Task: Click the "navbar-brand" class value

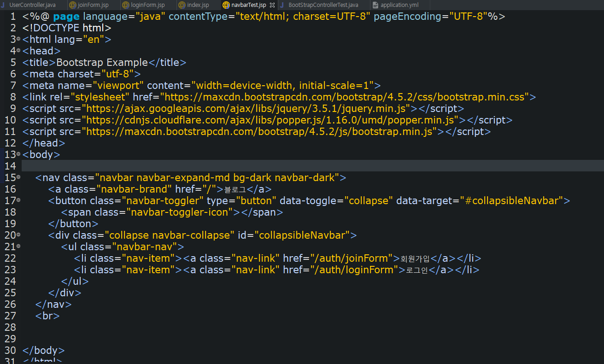Action: tap(134, 189)
